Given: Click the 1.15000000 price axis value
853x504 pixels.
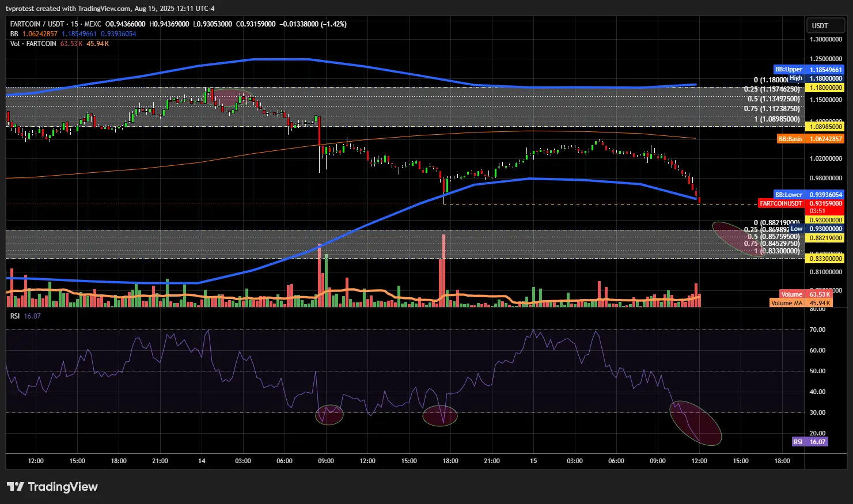Looking at the screenshot, I should [826, 100].
